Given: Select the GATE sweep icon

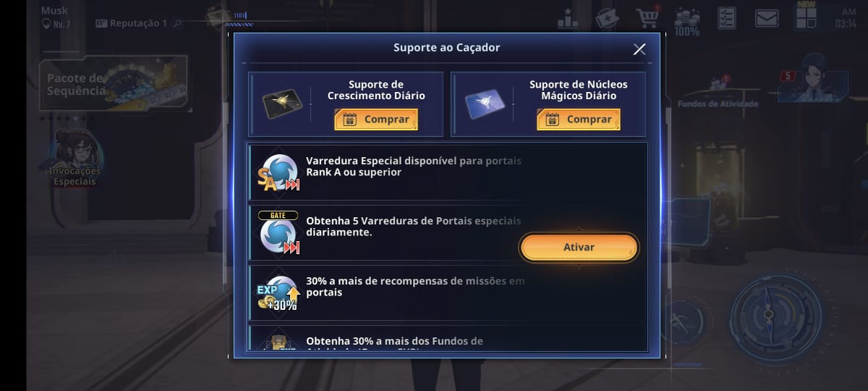Looking at the screenshot, I should point(278,232).
